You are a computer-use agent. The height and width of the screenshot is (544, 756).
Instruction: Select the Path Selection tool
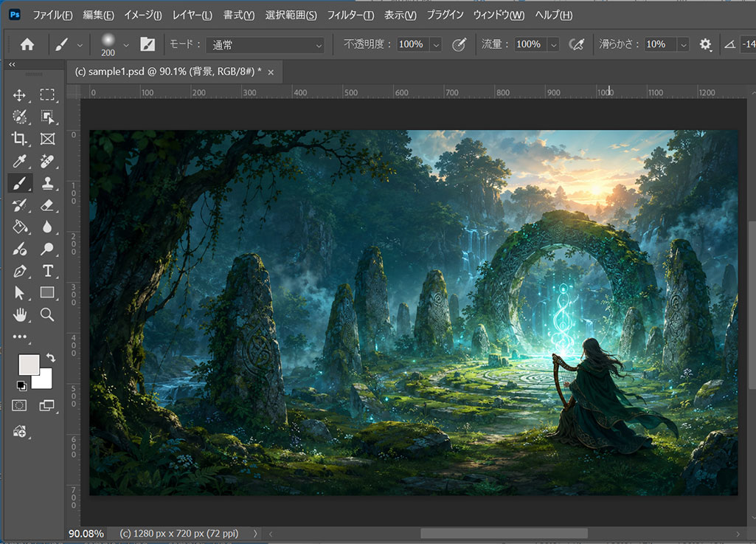[x=19, y=292]
